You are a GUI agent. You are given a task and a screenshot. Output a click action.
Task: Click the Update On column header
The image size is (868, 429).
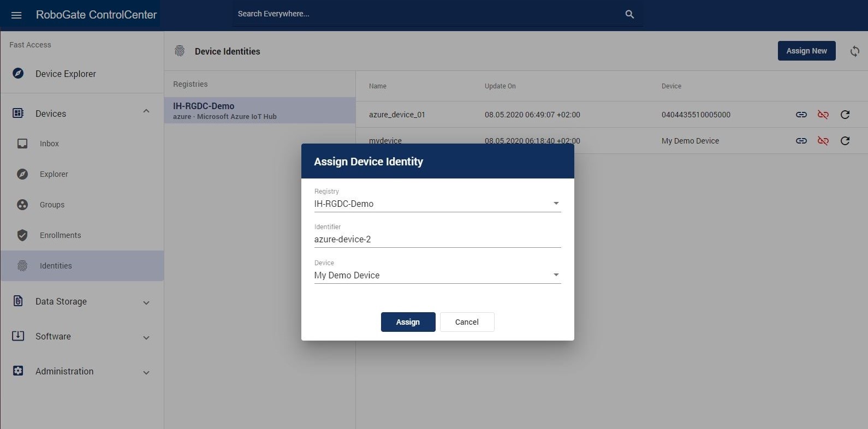tap(500, 86)
